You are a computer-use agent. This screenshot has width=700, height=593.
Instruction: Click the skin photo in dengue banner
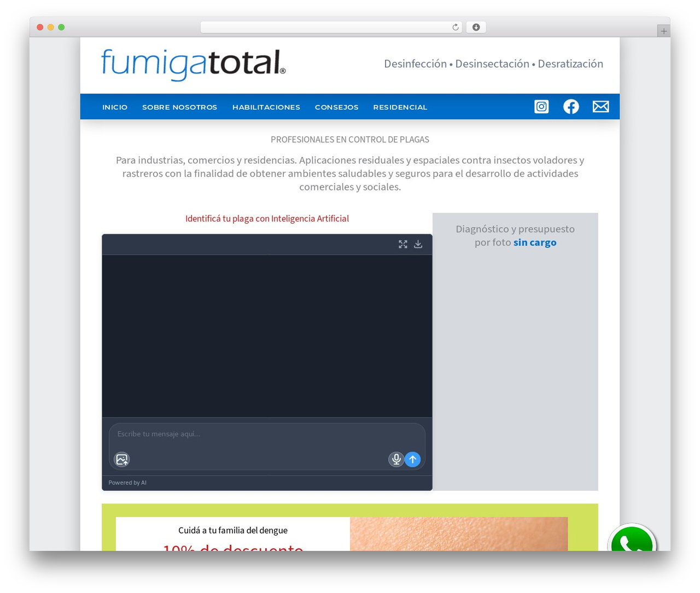[x=459, y=534]
